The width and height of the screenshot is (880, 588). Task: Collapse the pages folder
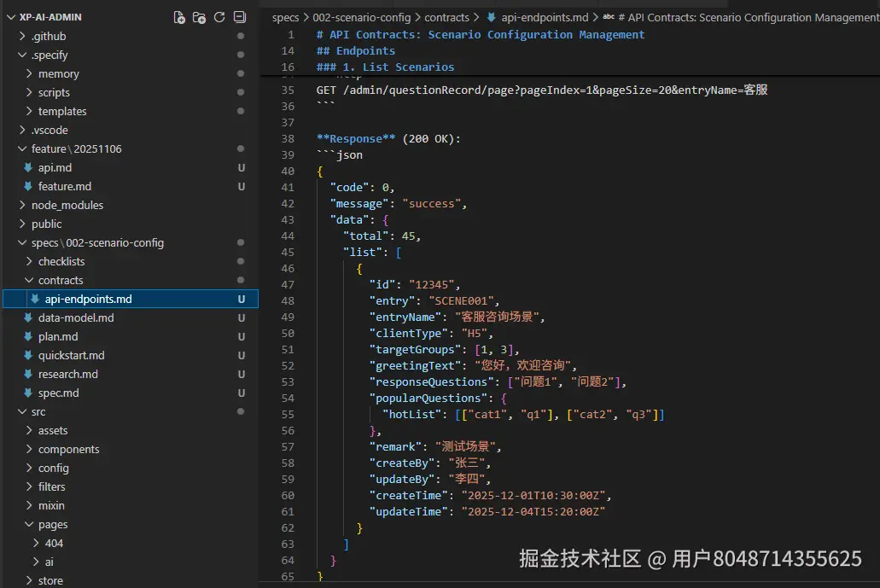[x=29, y=525]
